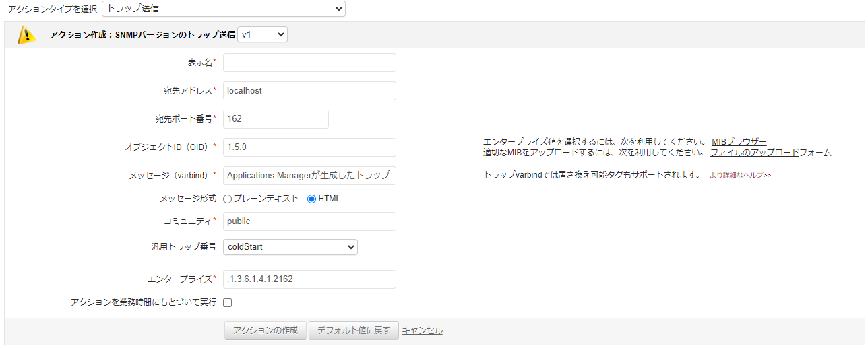Select the プレーンテキスト radio button
868x348 pixels.
click(x=227, y=199)
